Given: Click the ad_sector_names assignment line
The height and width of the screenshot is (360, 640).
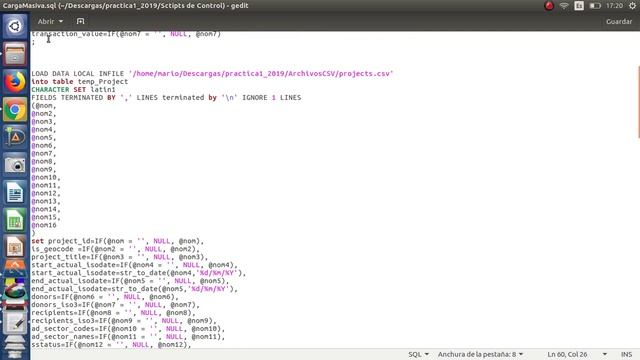Looking at the screenshot, I should point(128,336).
